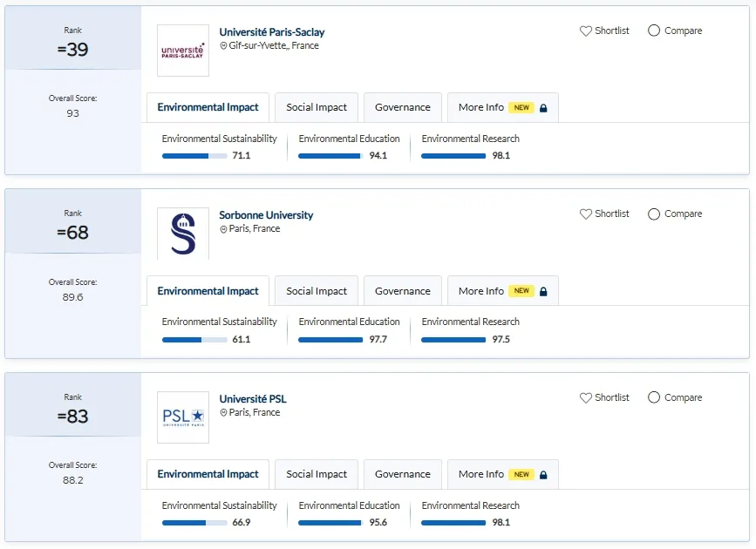Viewport: 756px width, 549px height.
Task: Click Paris-Saclay Environmental Education bar at 94.1
Action: [x=330, y=156]
